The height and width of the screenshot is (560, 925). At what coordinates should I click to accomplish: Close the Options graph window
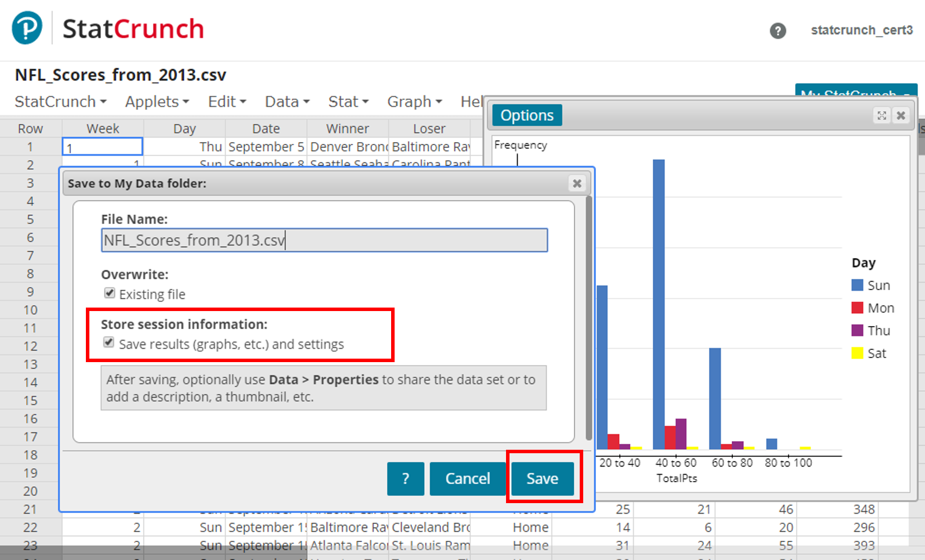[x=901, y=115]
